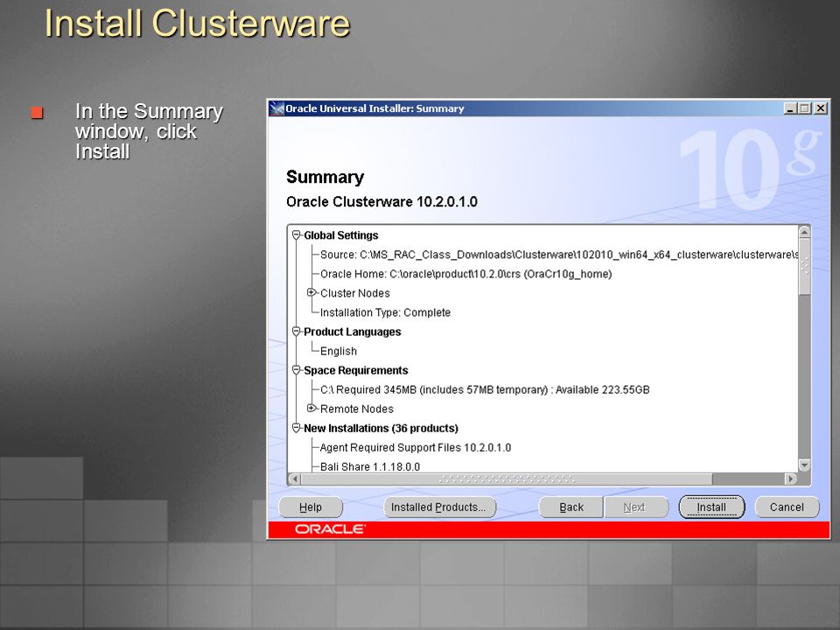Select the C:\ Required 345MB row

[x=484, y=389]
